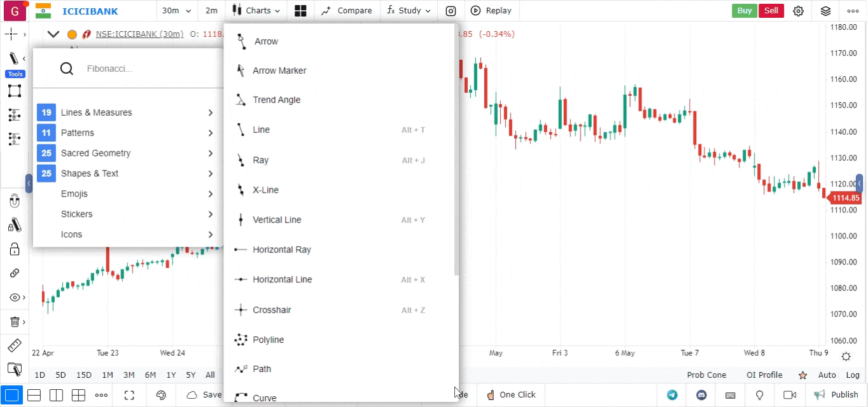The image size is (868, 407).
Task: Click the layers icon in top toolbar
Action: pos(825,11)
